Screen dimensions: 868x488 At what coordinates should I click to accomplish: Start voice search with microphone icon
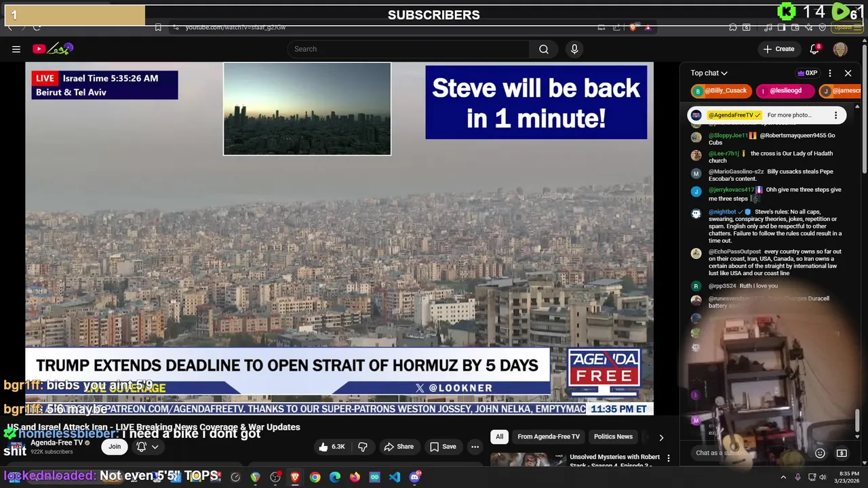(x=574, y=49)
